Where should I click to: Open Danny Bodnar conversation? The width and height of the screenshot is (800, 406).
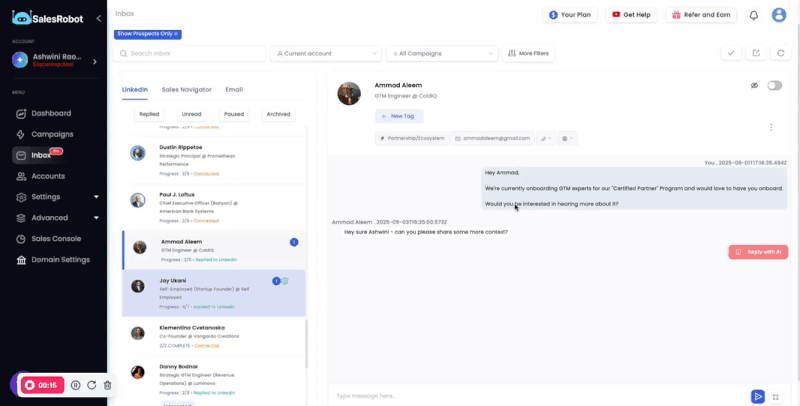click(x=214, y=380)
